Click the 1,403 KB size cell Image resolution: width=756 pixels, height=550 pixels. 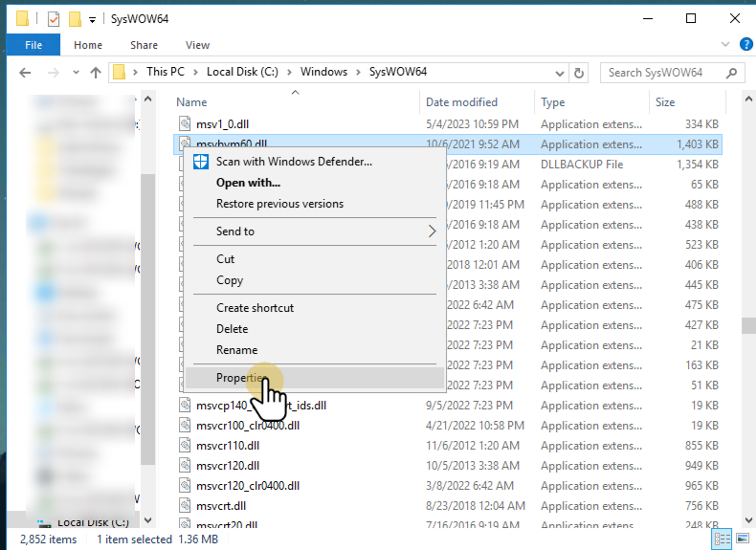[x=698, y=144]
